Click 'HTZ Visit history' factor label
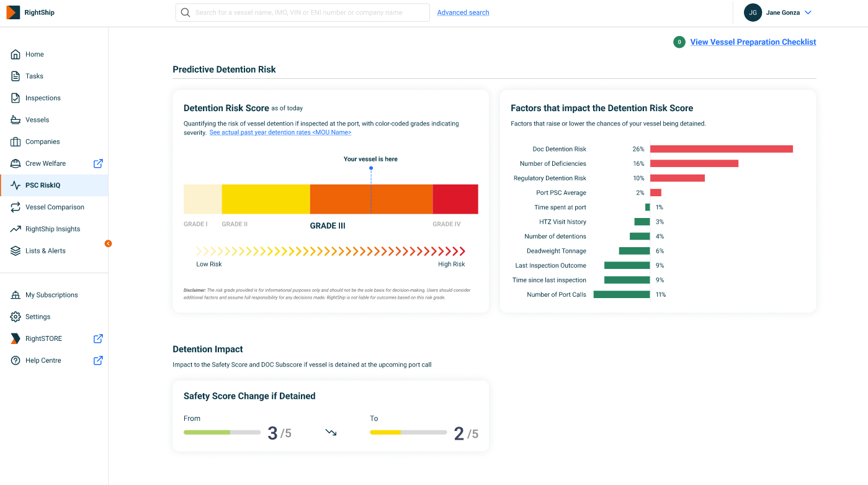The width and height of the screenshot is (868, 485). 563,222
